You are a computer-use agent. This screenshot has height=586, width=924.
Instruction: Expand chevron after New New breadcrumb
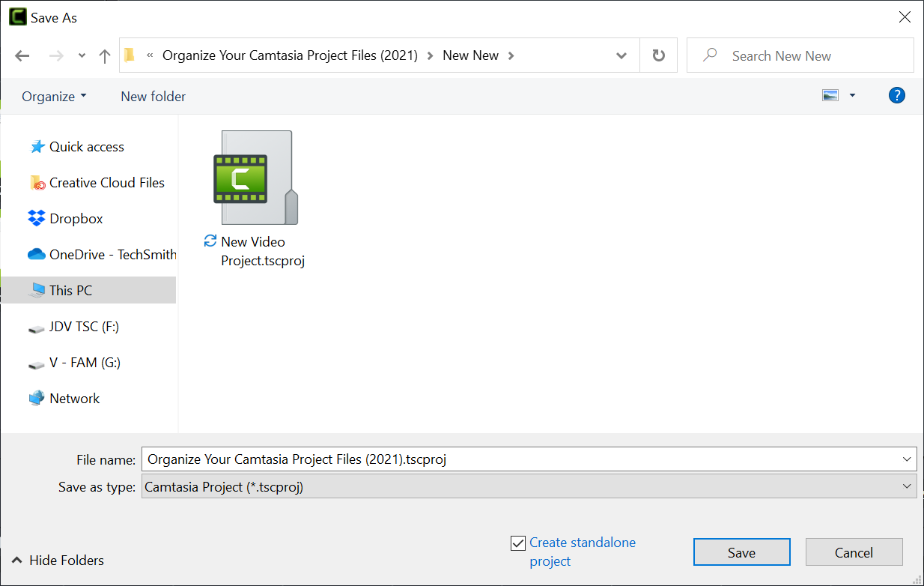511,55
